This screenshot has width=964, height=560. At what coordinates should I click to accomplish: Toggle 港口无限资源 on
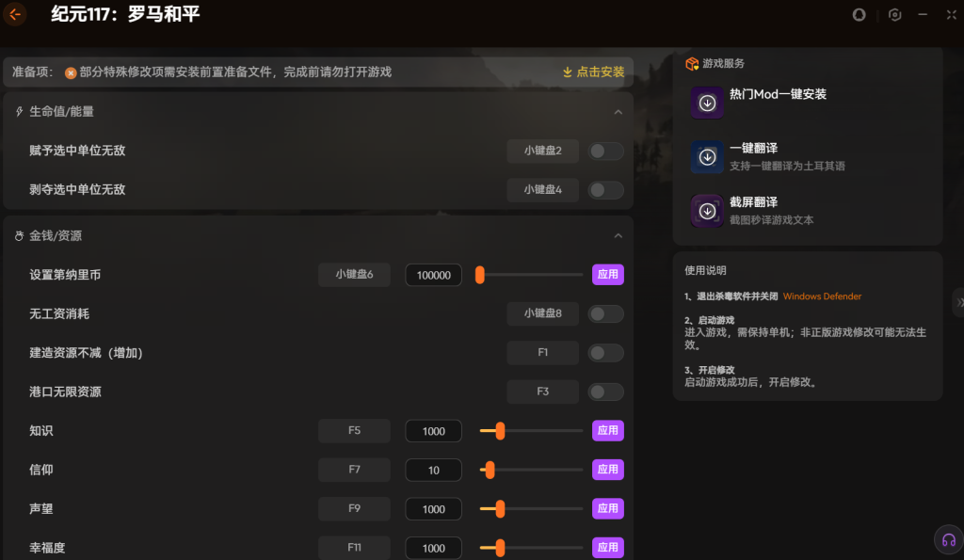606,392
